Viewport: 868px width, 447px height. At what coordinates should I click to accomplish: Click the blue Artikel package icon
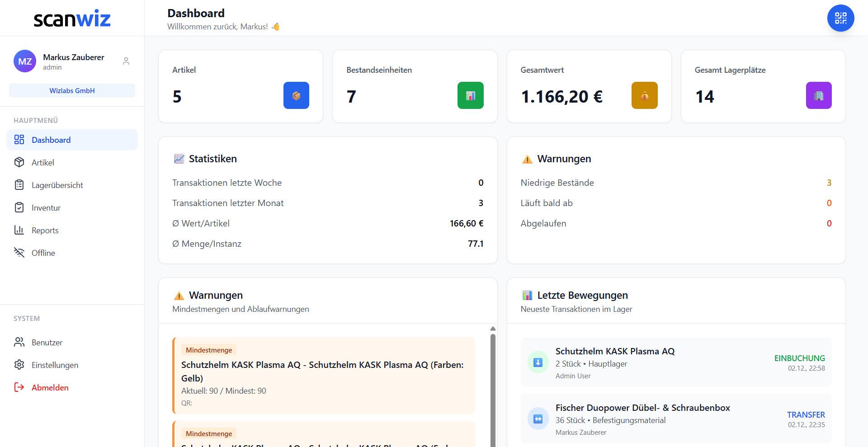coord(296,95)
